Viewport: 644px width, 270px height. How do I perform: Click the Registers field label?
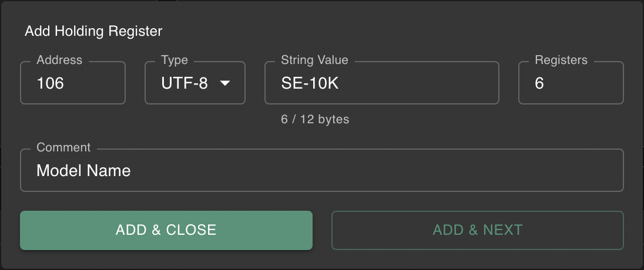561,60
